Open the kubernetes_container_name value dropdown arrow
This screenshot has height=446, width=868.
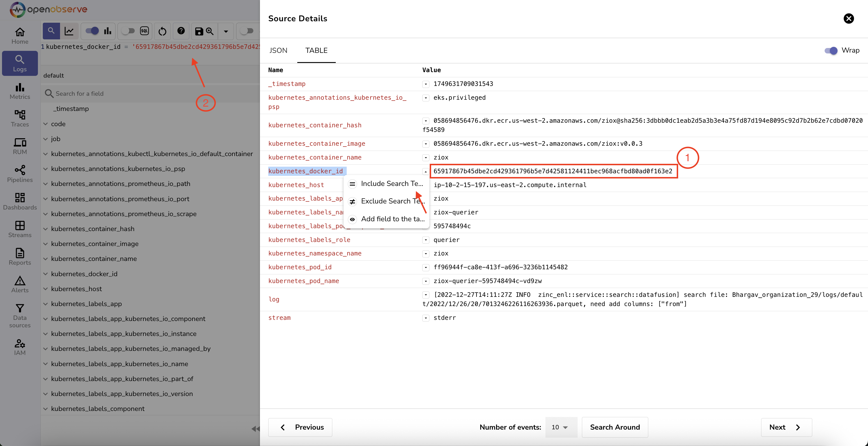point(426,158)
